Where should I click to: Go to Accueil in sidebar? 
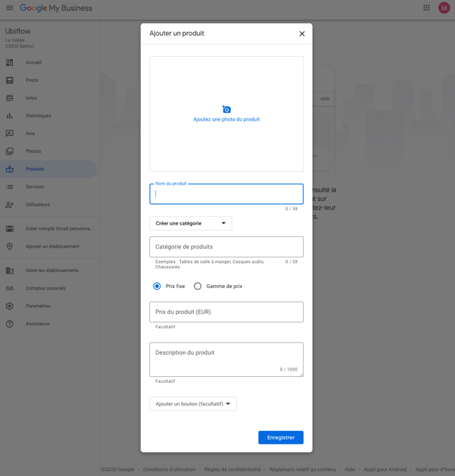[34, 62]
